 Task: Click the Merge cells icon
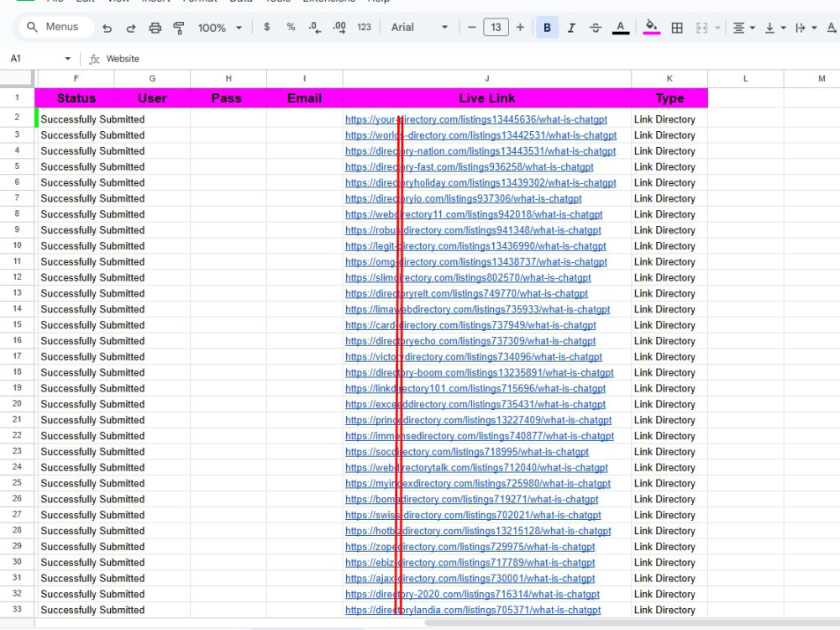pyautogui.click(x=701, y=28)
